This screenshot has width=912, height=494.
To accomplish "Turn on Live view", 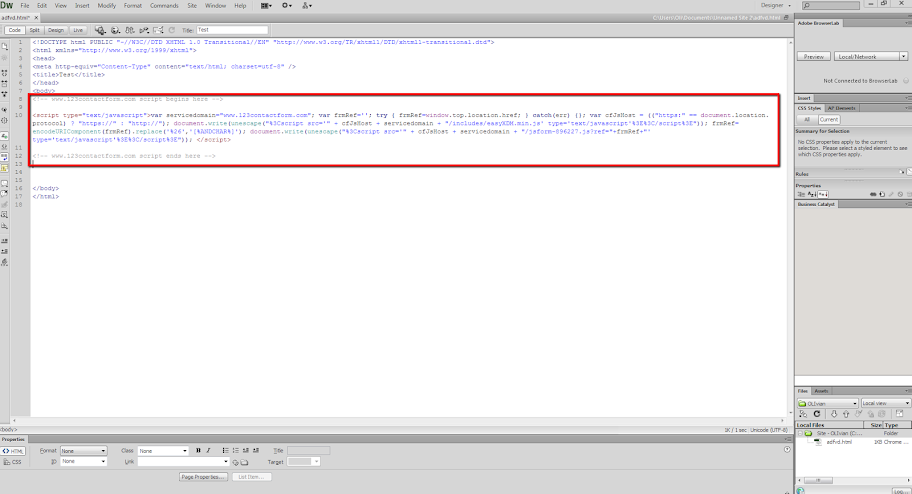I will click(x=78, y=30).
